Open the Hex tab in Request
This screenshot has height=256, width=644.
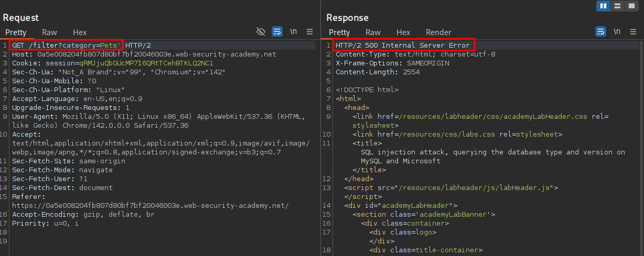point(80,32)
